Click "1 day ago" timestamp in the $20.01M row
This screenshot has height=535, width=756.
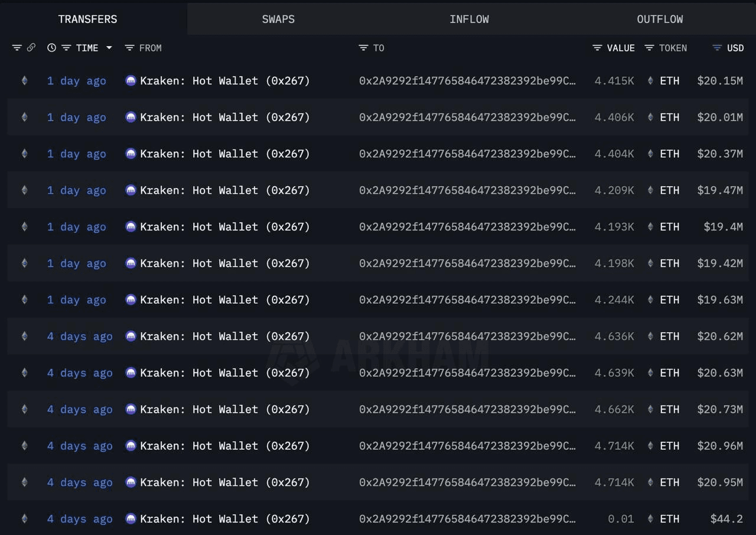[x=77, y=118]
